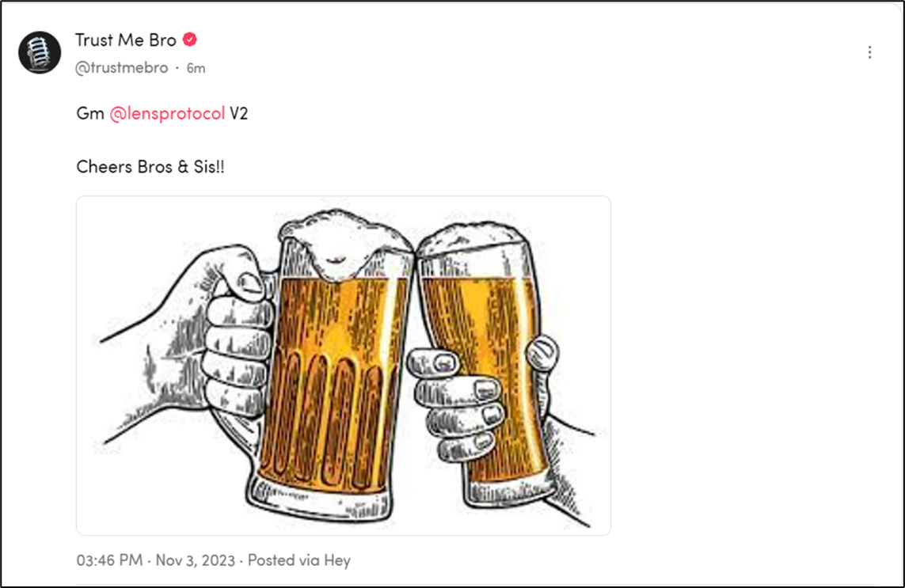Image resolution: width=905 pixels, height=588 pixels.
Task: Open the @lensprotocol mention
Action: pos(167,114)
